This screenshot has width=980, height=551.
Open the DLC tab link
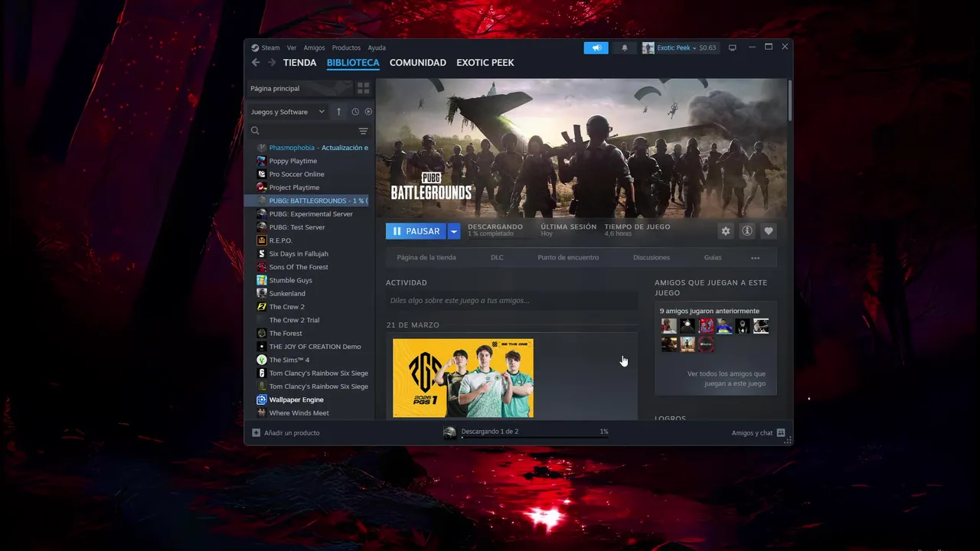click(x=497, y=258)
